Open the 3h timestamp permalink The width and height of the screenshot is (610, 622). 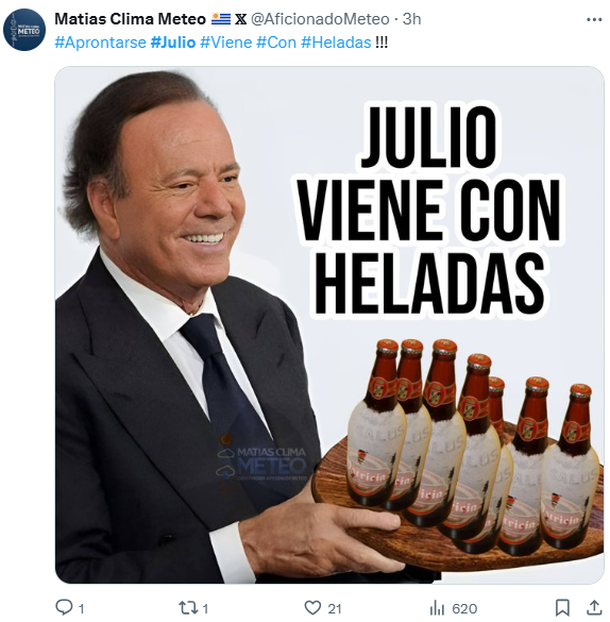point(412,19)
